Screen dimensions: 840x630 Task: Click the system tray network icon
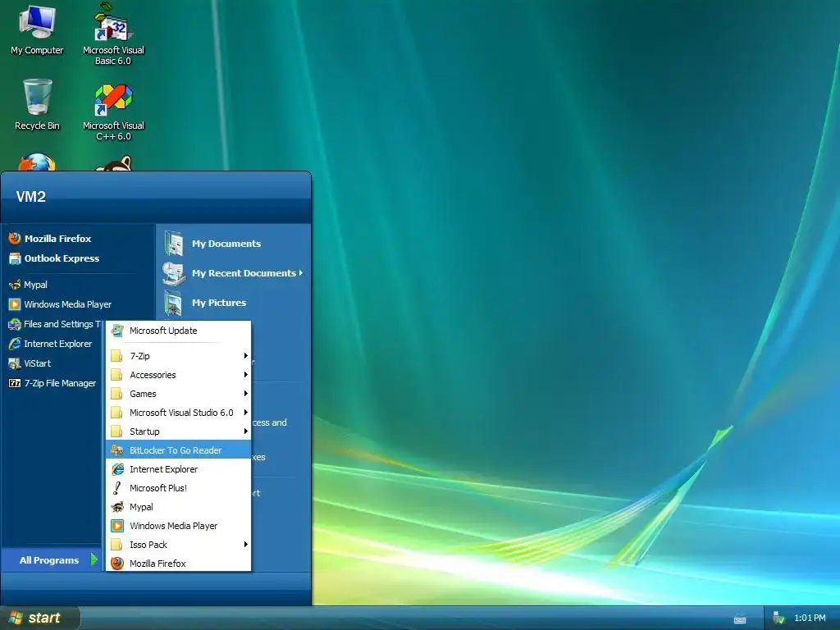coord(779,619)
